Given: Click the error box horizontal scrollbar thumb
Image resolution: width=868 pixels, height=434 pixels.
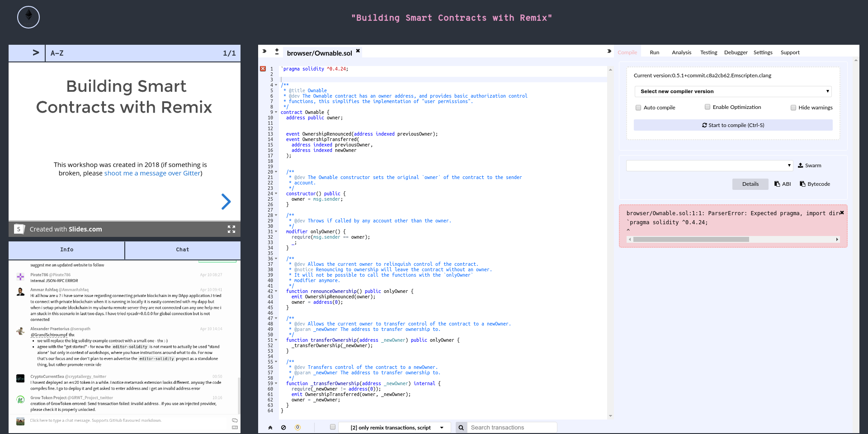Looking at the screenshot, I should (691, 239).
